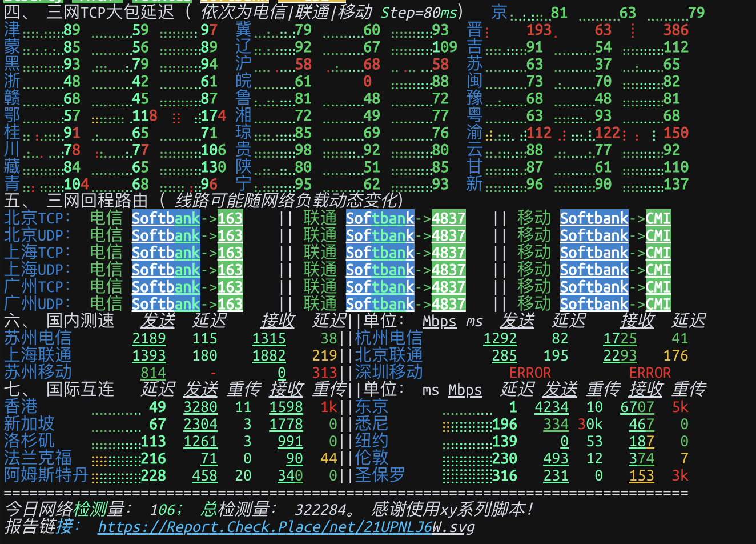This screenshot has width=756, height=544.
Task: Click the 香港 interconnect row label
Action: (x=21, y=407)
